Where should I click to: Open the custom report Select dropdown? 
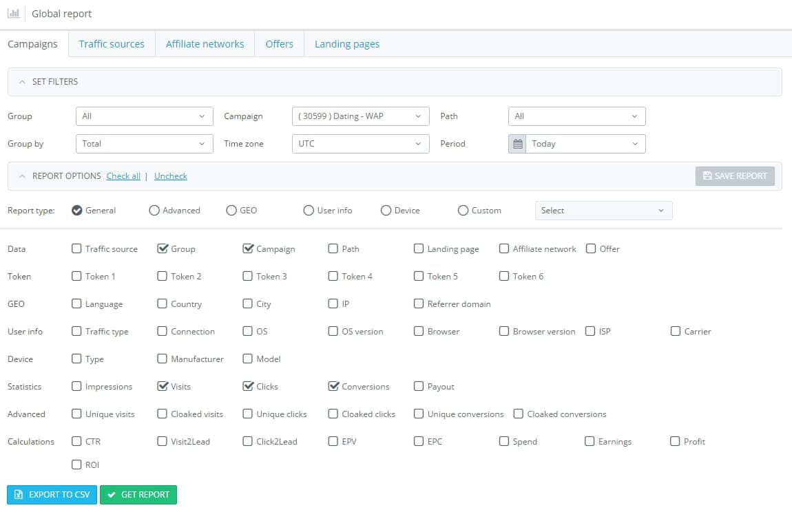coord(603,211)
